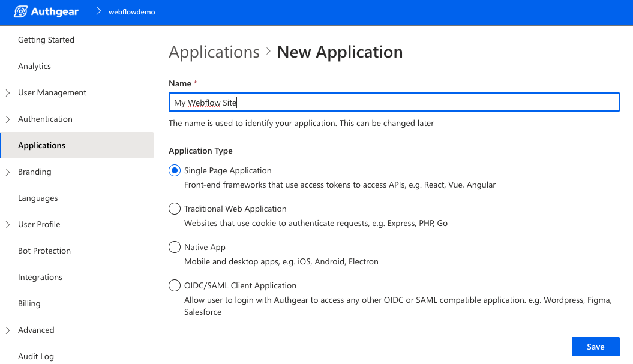
Task: Click the application Name text field
Action: click(394, 103)
